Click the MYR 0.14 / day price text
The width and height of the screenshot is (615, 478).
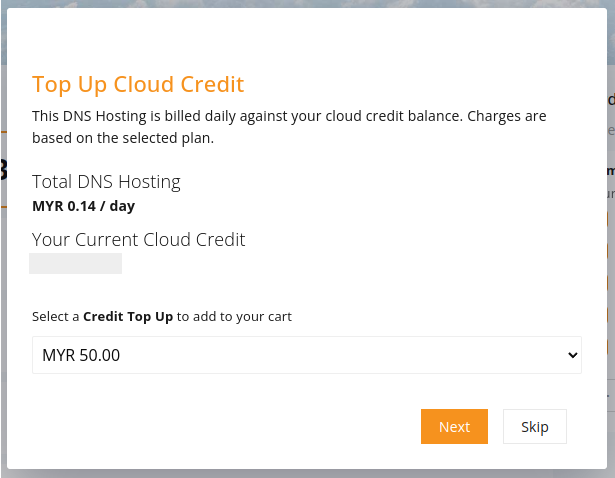tap(84, 206)
